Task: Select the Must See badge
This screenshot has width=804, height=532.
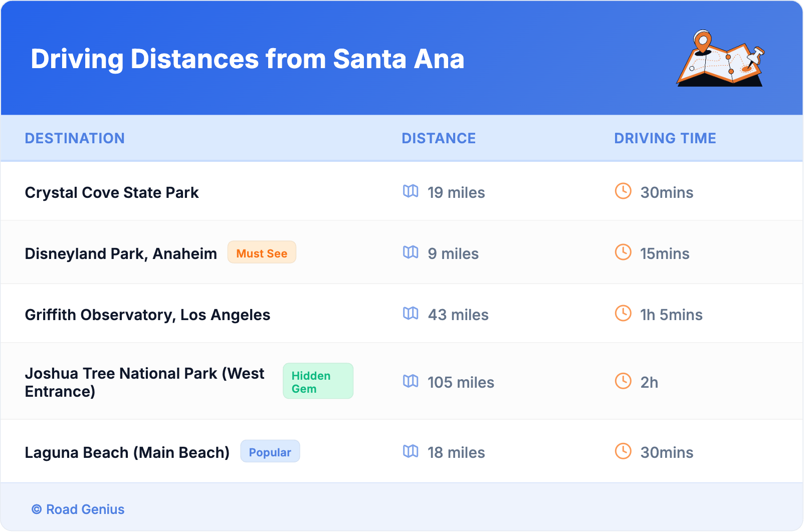Action: (x=262, y=252)
